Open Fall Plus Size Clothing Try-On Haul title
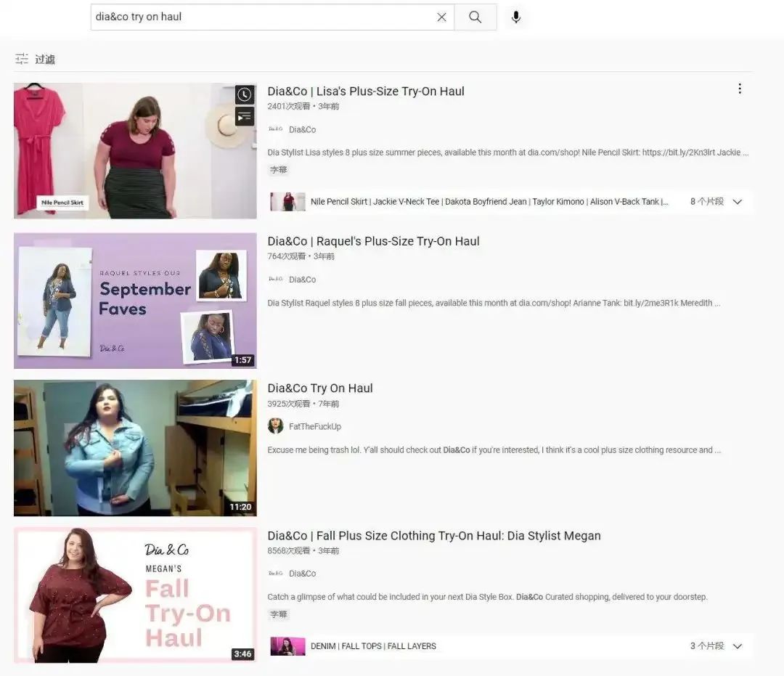The image size is (784, 676). tap(434, 536)
